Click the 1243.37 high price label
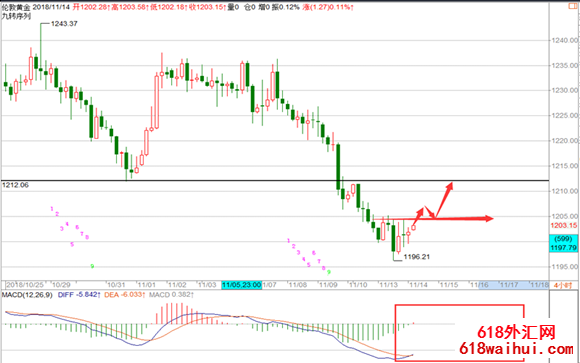Image resolution: width=580 pixels, height=363 pixels. (x=64, y=24)
